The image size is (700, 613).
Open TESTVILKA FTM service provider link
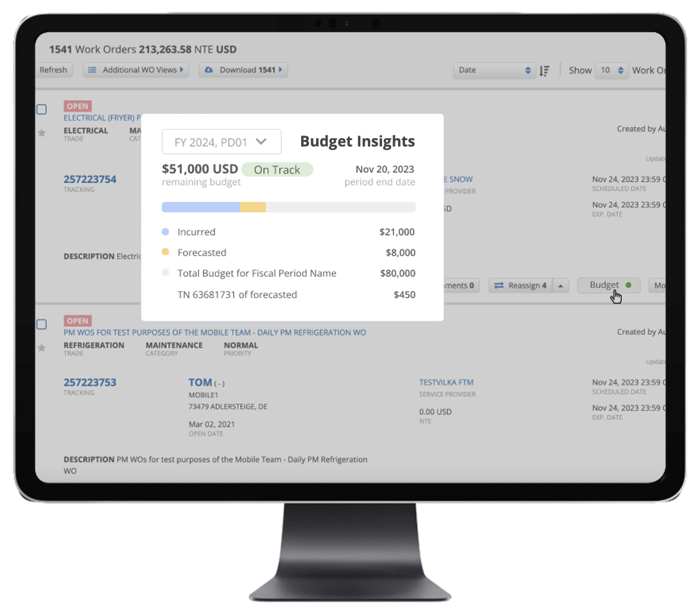(x=446, y=382)
